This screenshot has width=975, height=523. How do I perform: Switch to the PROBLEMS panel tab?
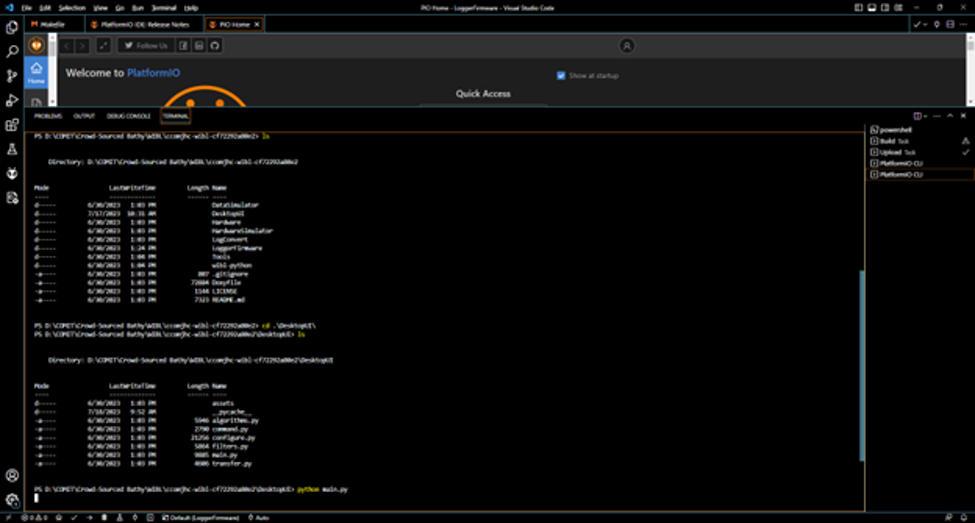click(49, 116)
